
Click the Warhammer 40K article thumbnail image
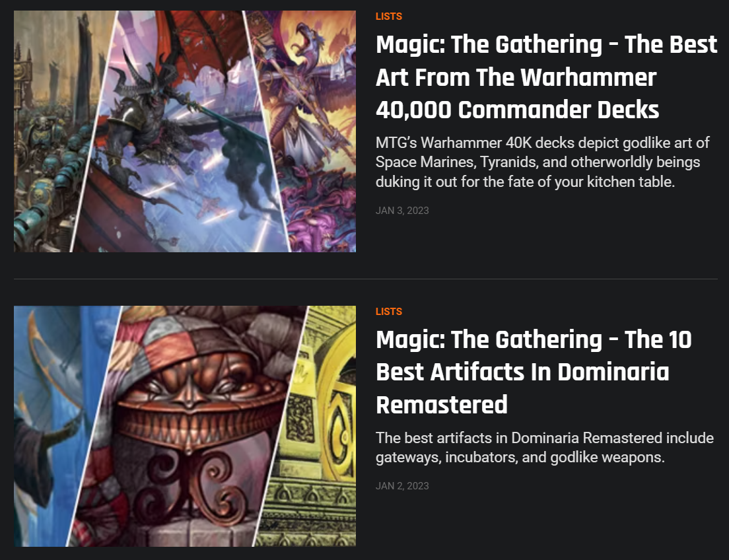185,131
